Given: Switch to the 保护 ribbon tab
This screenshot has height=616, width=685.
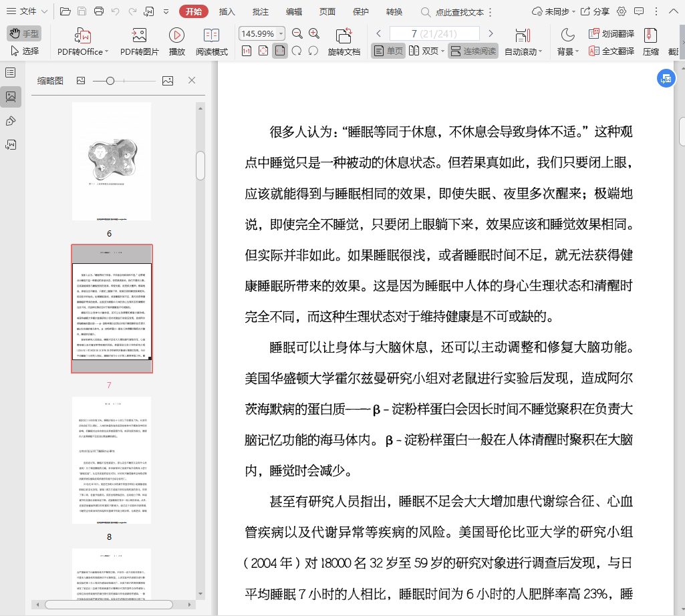Looking at the screenshot, I should (x=360, y=12).
